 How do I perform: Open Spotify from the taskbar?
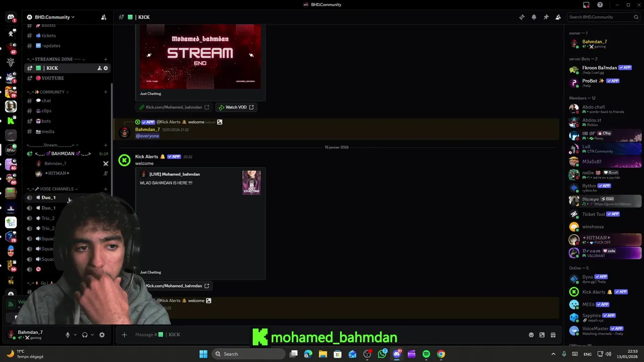pos(426,354)
